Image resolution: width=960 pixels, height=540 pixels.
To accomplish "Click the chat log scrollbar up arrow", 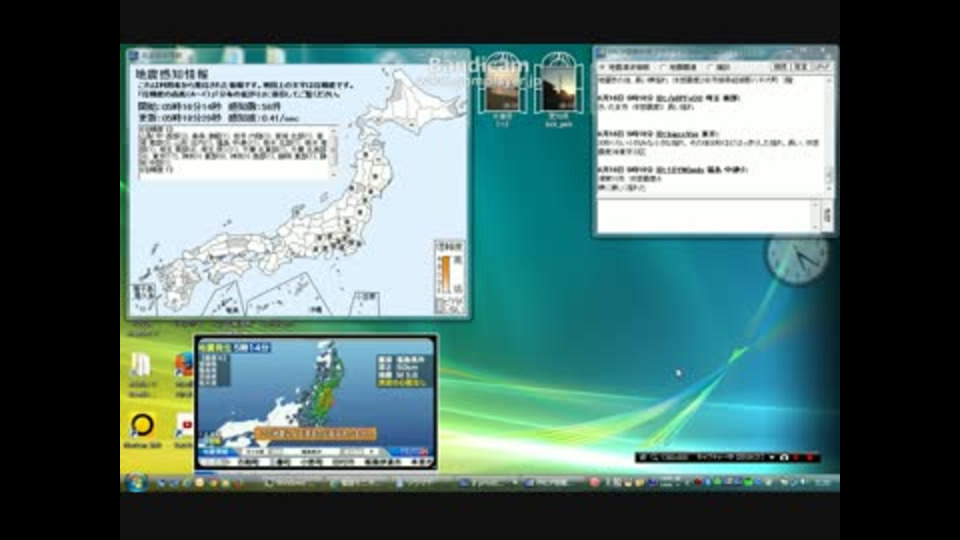I will (x=829, y=80).
